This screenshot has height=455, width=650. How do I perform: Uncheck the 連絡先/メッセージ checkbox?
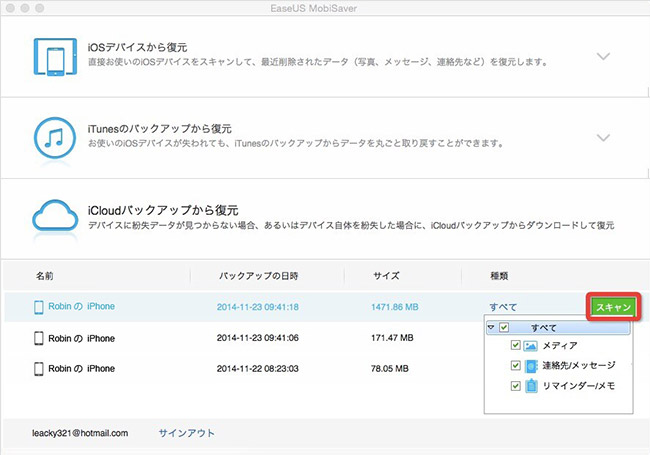click(x=515, y=365)
